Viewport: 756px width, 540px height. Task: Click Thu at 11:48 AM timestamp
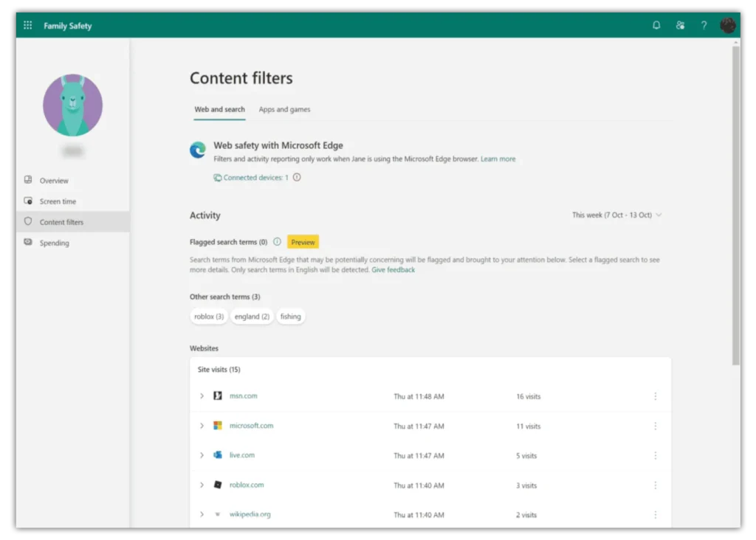coord(419,396)
